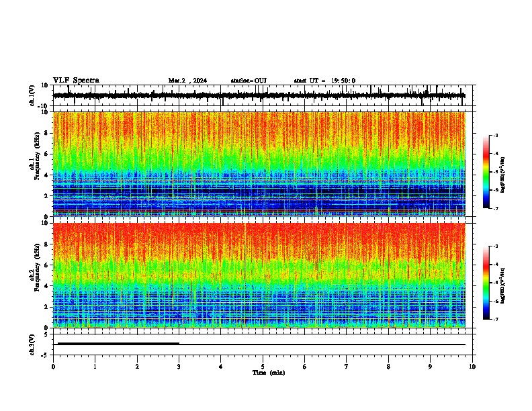The height and width of the screenshot is (411, 532).
Task: Click the ch.1 frequency axis "6" tick label
Action: (x=46, y=154)
